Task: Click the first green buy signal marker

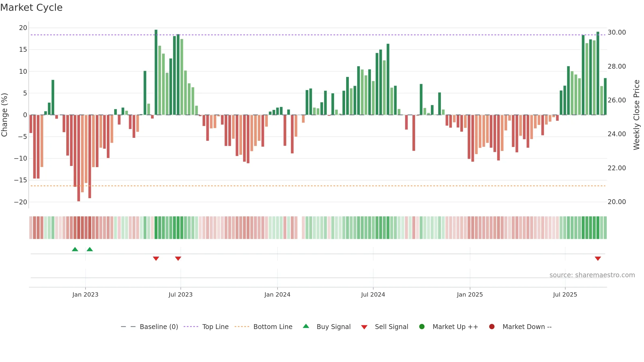Action: pos(75,249)
